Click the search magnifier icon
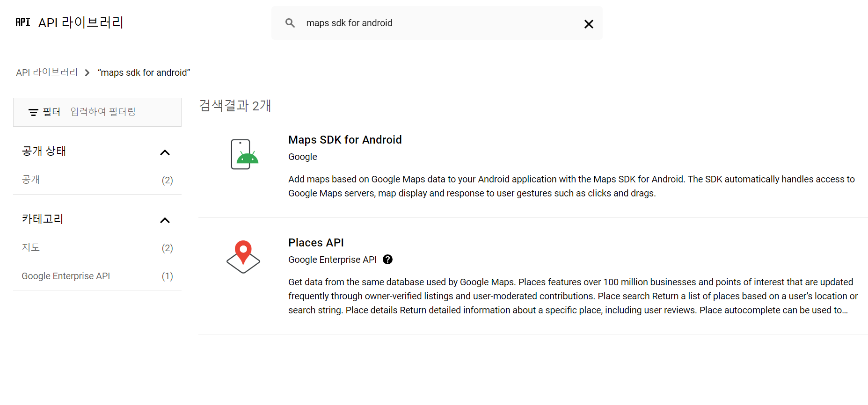The image size is (868, 405). tap(290, 23)
